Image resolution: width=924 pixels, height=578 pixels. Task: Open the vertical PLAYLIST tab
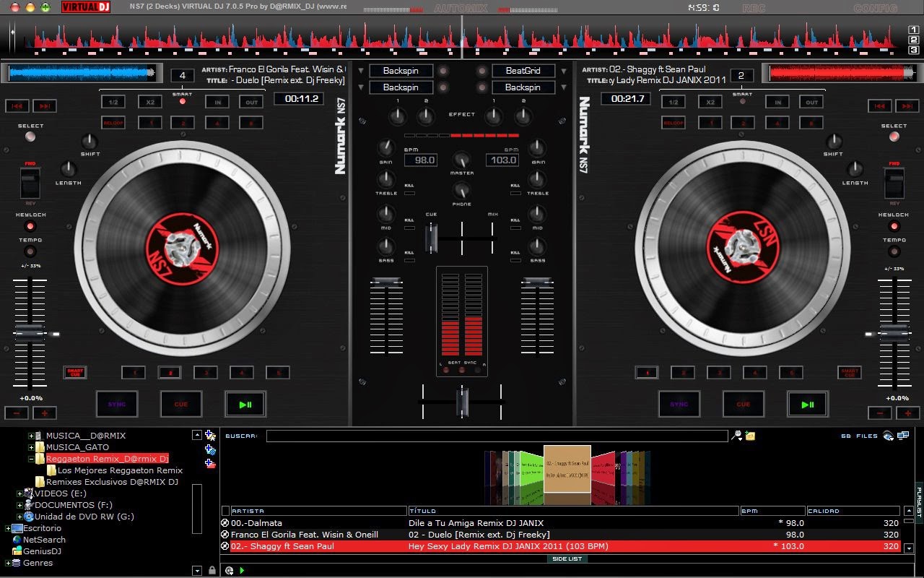[x=919, y=501]
